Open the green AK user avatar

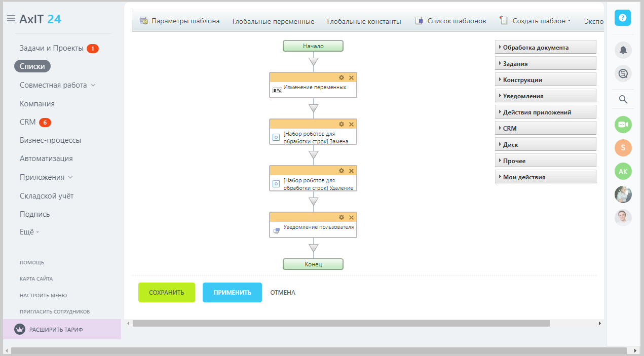click(x=623, y=171)
